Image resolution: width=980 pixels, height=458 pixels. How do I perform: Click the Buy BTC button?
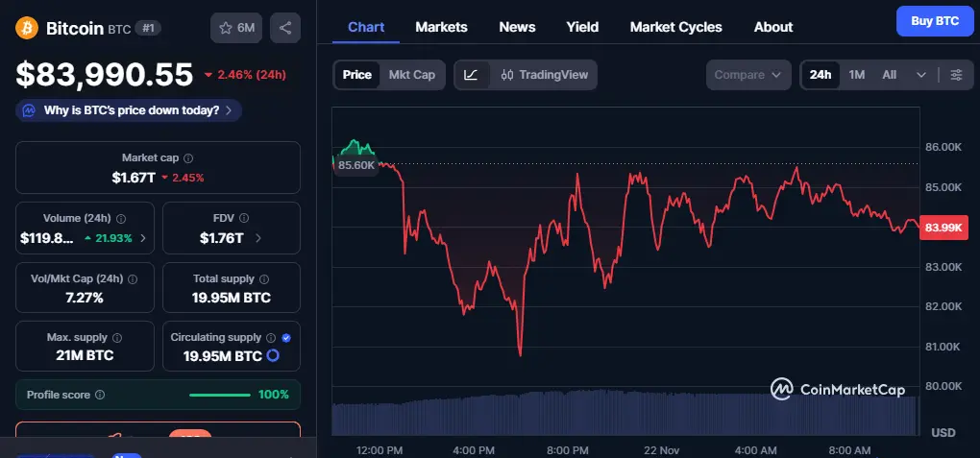(x=935, y=21)
